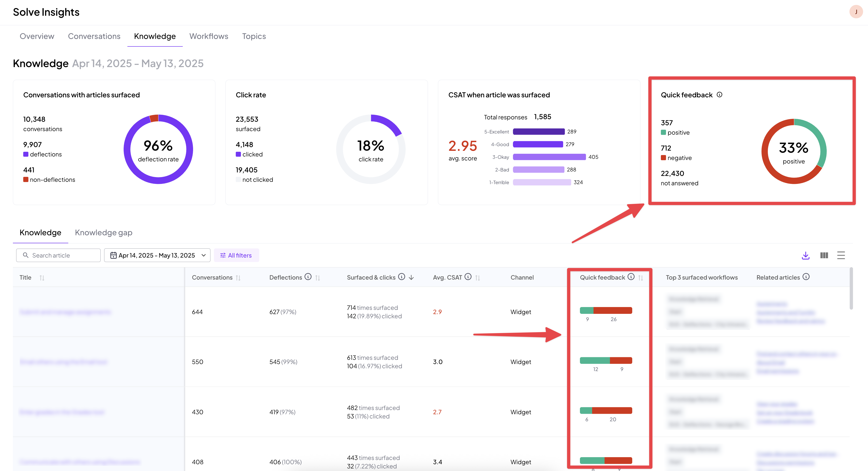Sort table by Avg. CSAT column
The width and height of the screenshot is (868, 471).
[477, 278]
